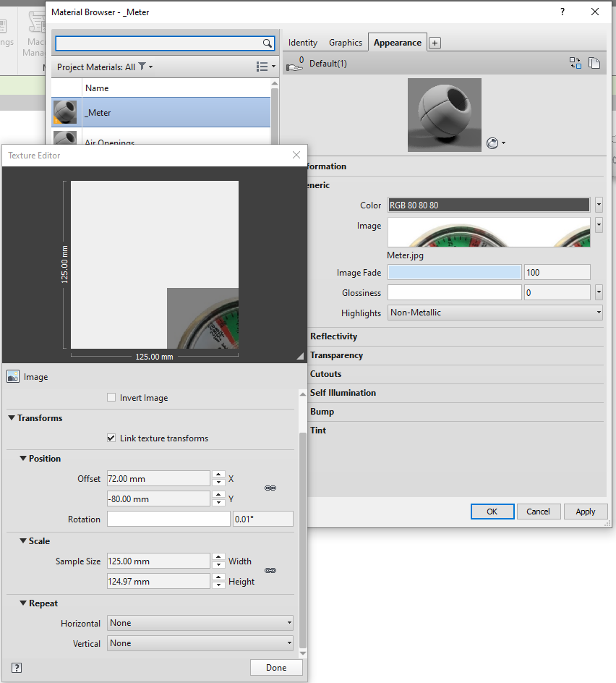Viewport: 616px width, 683px height.
Task: Open the material list view options icon
Action: 262,66
